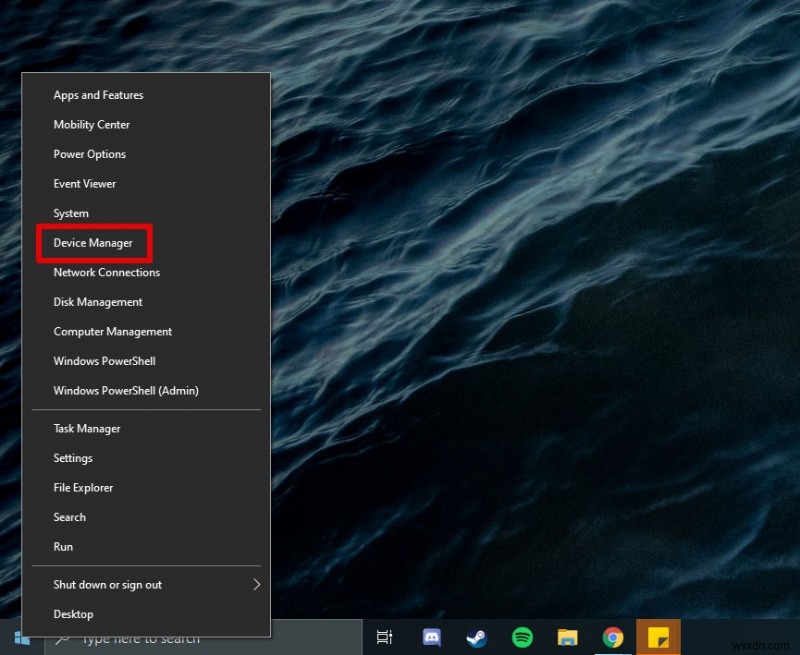Launch Task Manager from the menu
Screen dimensions: 800x655
tap(86, 428)
